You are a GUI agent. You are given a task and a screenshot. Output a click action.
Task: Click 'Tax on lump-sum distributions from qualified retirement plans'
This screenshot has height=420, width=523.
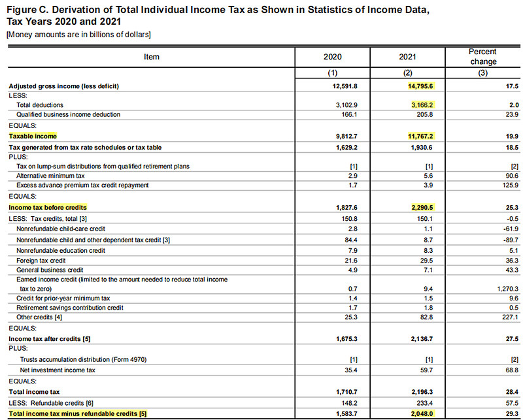click(x=103, y=167)
